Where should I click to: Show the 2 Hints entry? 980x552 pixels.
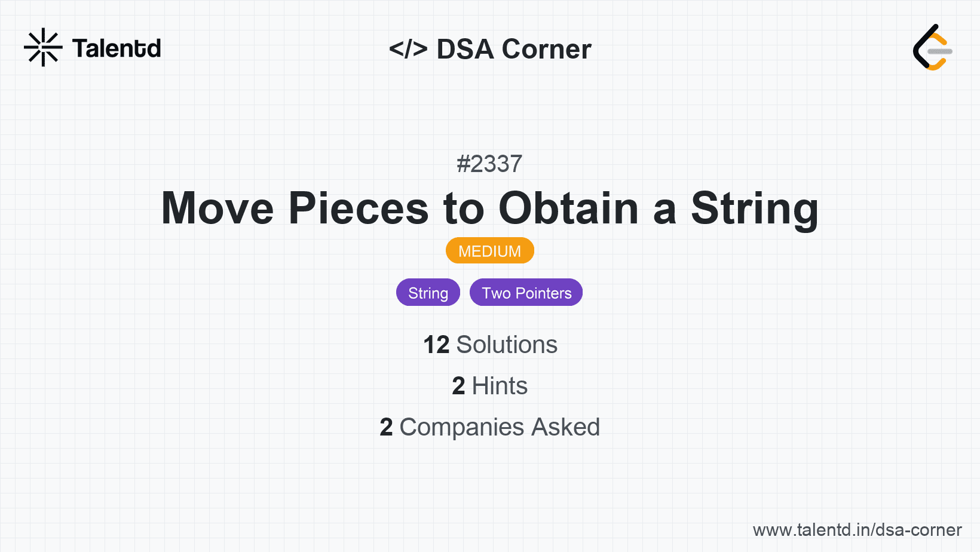(490, 386)
